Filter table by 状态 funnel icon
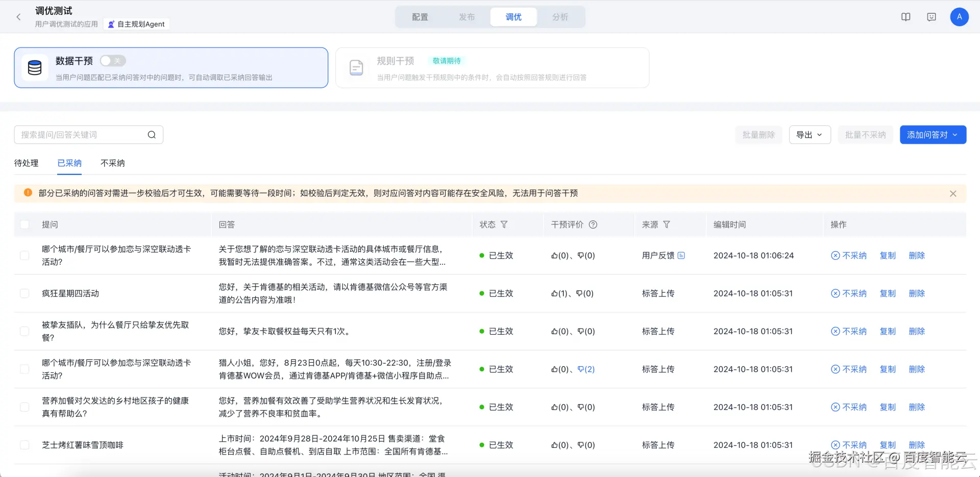The height and width of the screenshot is (477, 980). [x=504, y=224]
